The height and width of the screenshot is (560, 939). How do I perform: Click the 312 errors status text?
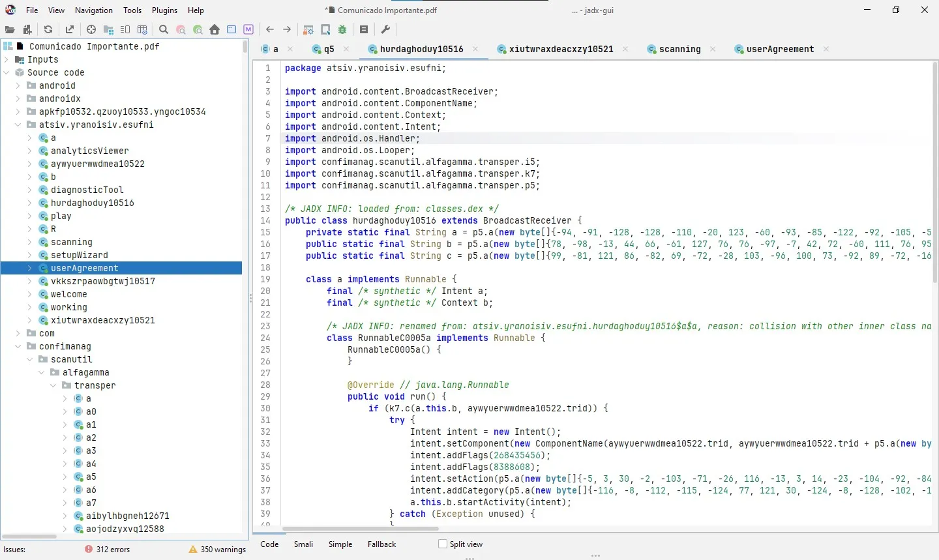[x=113, y=549]
